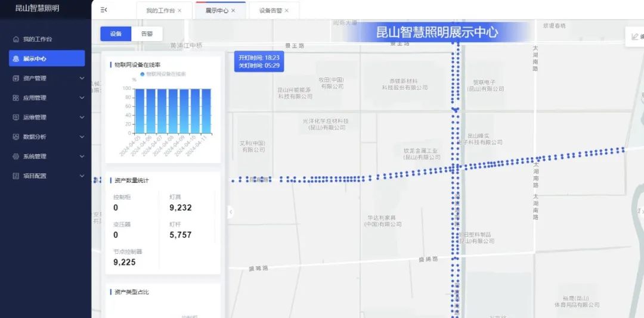This screenshot has width=644, height=318.
Task: Expand the 资产管理 submenu arrow
Action: (82, 78)
